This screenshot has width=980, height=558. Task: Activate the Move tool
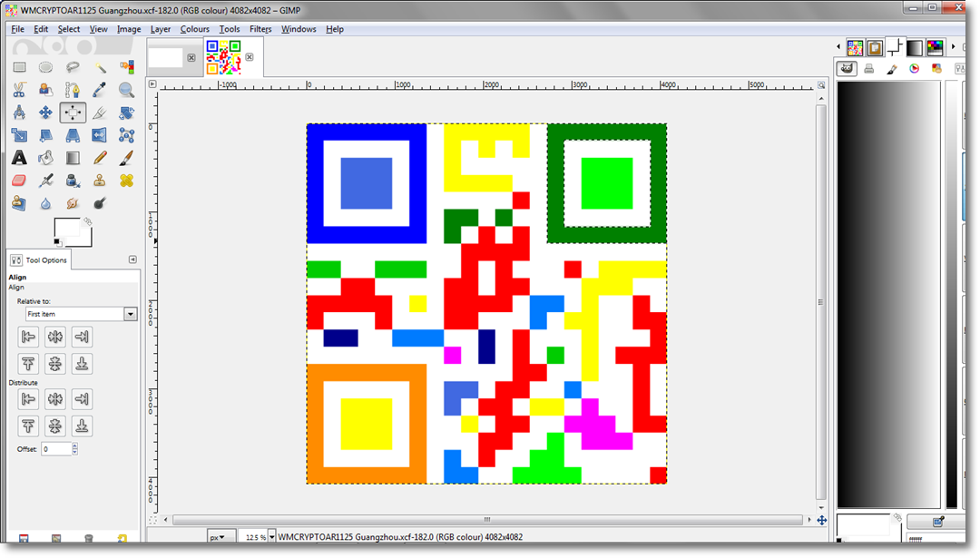[x=45, y=113]
